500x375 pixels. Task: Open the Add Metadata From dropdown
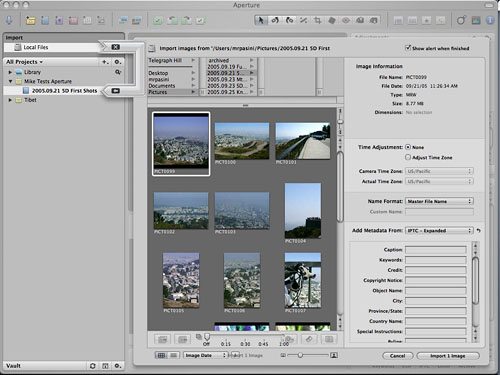(x=439, y=231)
